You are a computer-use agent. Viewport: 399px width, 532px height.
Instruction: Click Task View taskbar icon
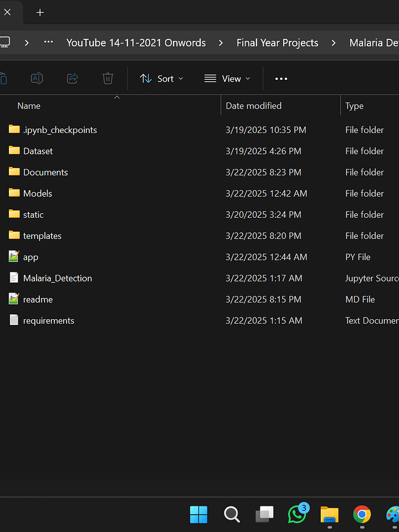265,514
